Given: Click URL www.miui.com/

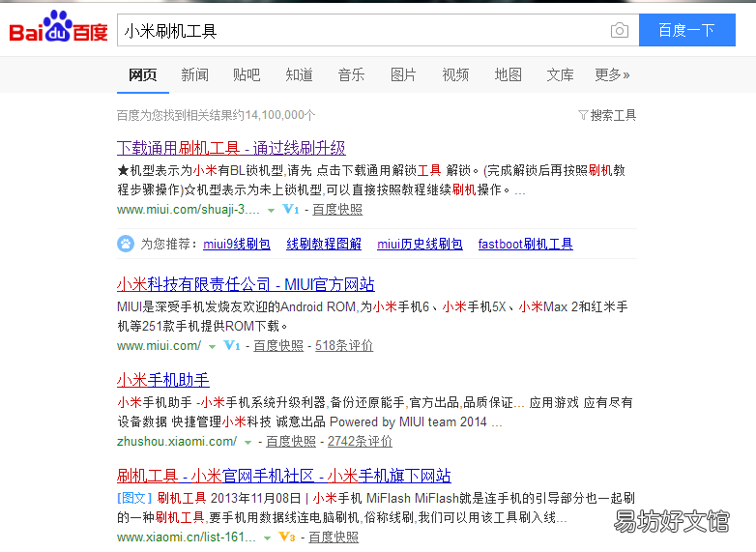Looking at the screenshot, I should [160, 346].
